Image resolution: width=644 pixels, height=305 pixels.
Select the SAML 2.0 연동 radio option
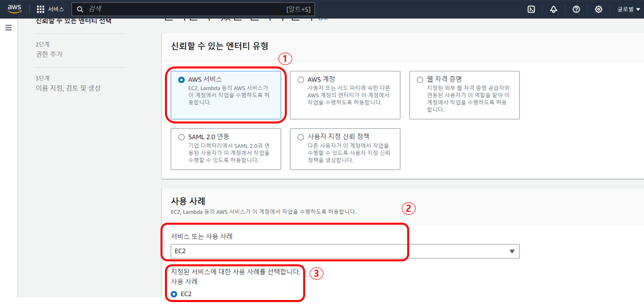[x=181, y=137]
